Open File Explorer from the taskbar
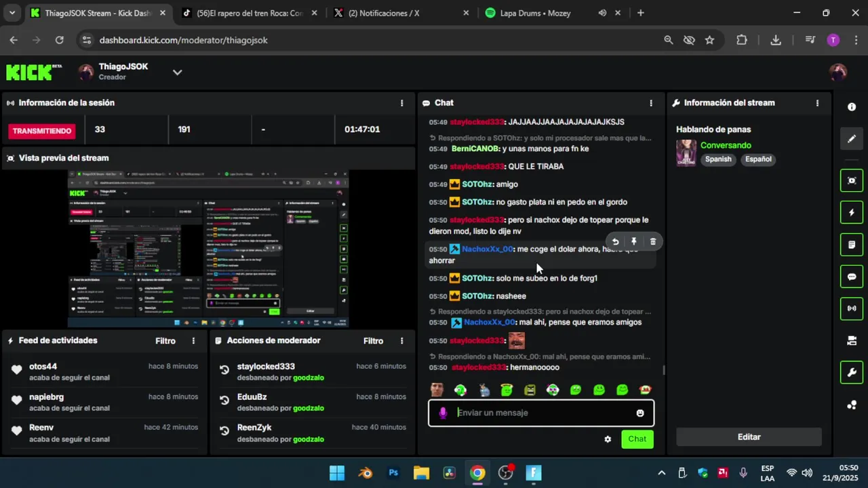 click(421, 473)
